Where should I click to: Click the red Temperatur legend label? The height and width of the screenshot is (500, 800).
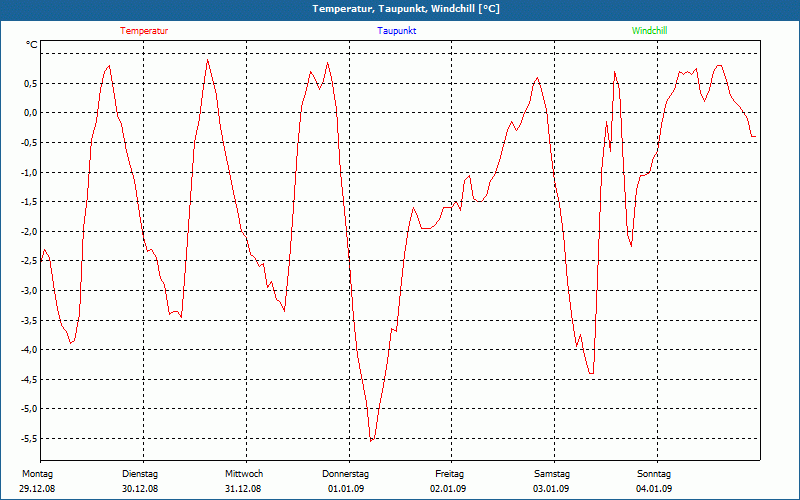click(144, 31)
